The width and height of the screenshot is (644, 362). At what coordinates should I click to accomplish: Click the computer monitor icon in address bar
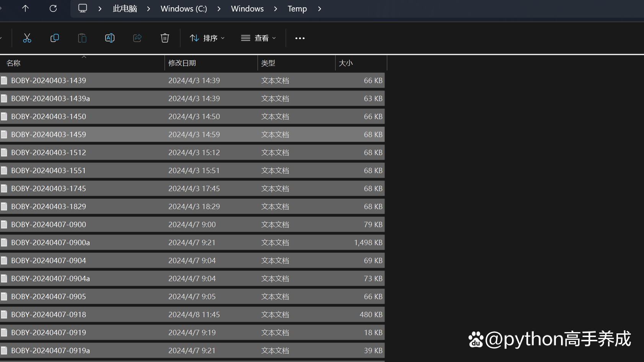(83, 8)
